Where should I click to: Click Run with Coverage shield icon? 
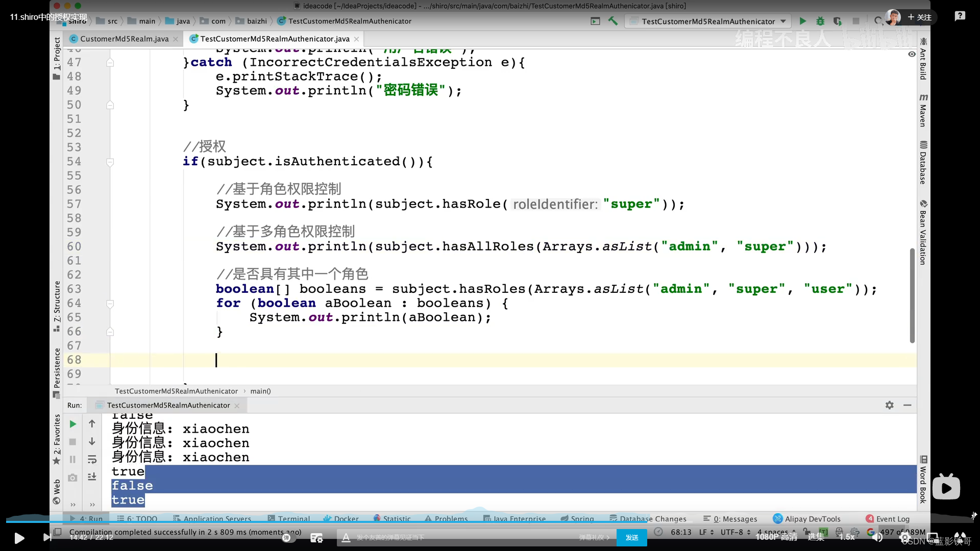(x=838, y=21)
